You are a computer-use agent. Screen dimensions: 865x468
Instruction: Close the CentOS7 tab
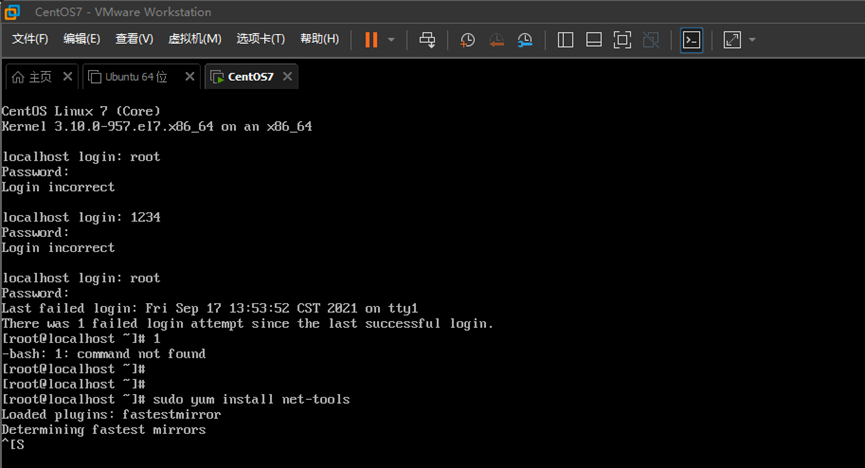287,76
